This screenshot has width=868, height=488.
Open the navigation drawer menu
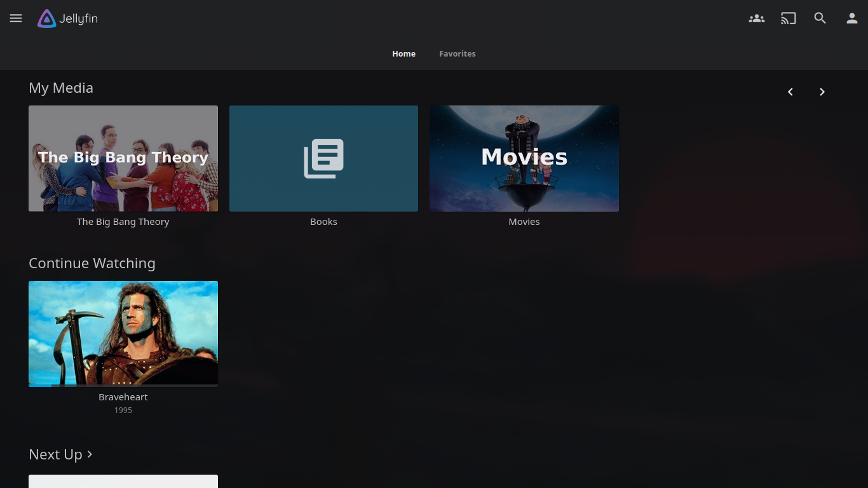16,18
